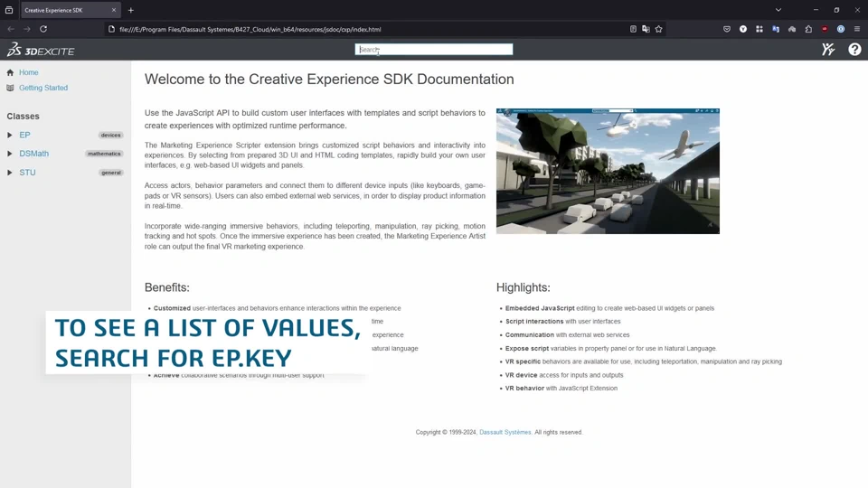Click the grid extension icon in toolbar
The image size is (868, 488).
click(759, 29)
